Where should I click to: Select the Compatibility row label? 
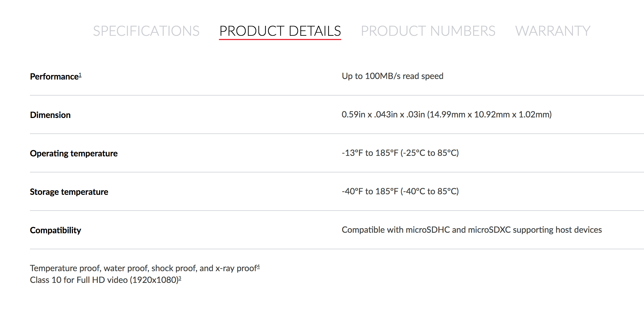(56, 230)
